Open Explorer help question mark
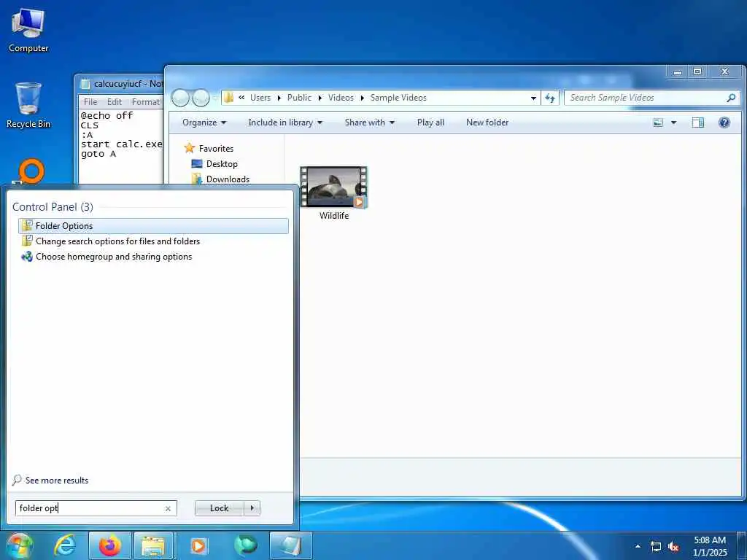747x560 pixels. tap(724, 122)
